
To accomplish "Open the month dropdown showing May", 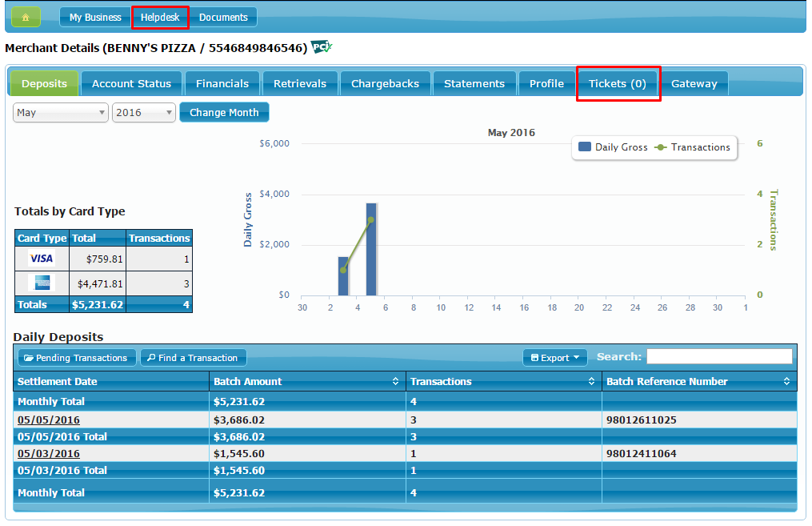I will point(61,113).
